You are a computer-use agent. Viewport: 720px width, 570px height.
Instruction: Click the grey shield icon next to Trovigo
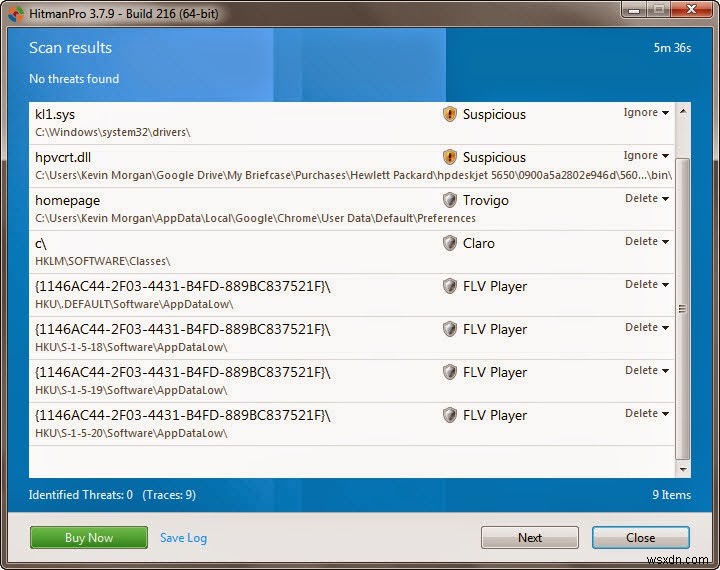[450, 200]
